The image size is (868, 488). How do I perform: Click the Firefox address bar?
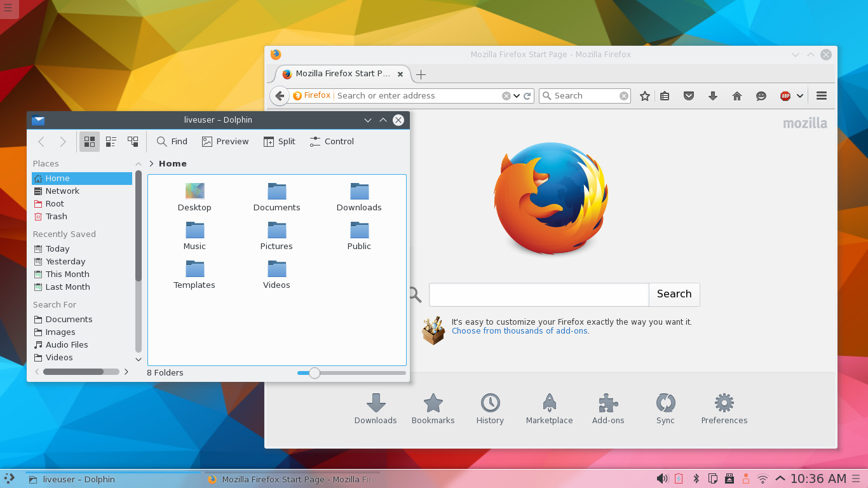click(418, 96)
